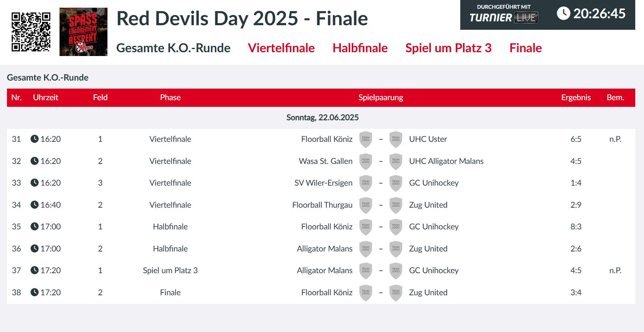Click the Wasa St. Gallen team logo
Screen dimensions: 644x332
coord(366,161)
